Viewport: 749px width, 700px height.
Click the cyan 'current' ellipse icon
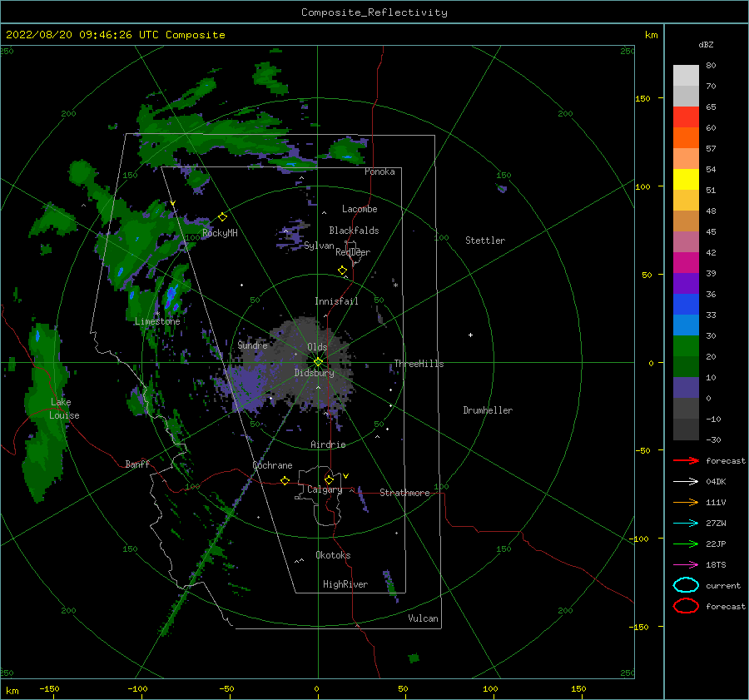point(686,585)
